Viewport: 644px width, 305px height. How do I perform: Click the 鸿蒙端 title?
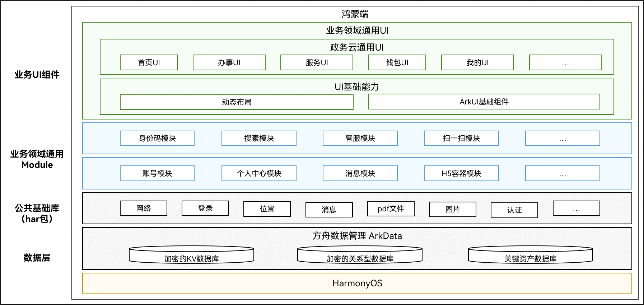355,14
